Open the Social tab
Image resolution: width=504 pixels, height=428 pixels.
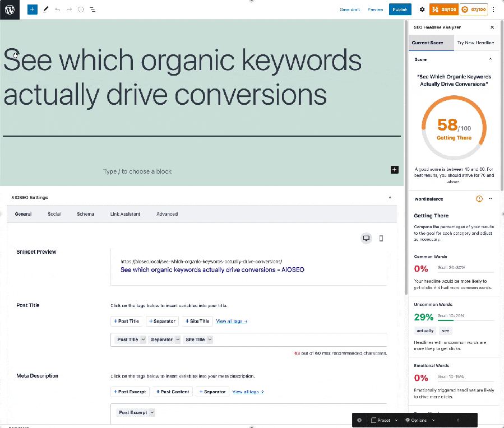coord(54,214)
